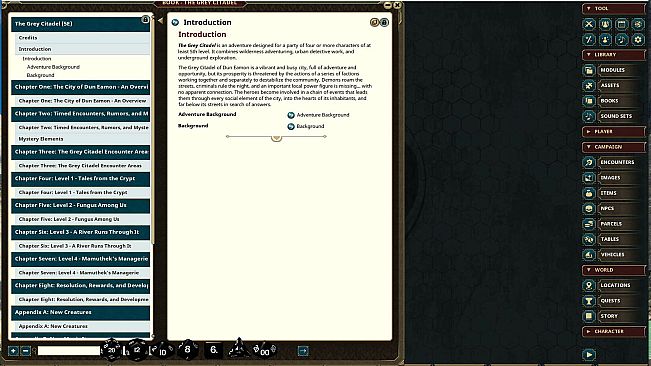Click the Quests goblet icon
Image resolution: width=651 pixels, height=366 pixels.
coord(589,301)
